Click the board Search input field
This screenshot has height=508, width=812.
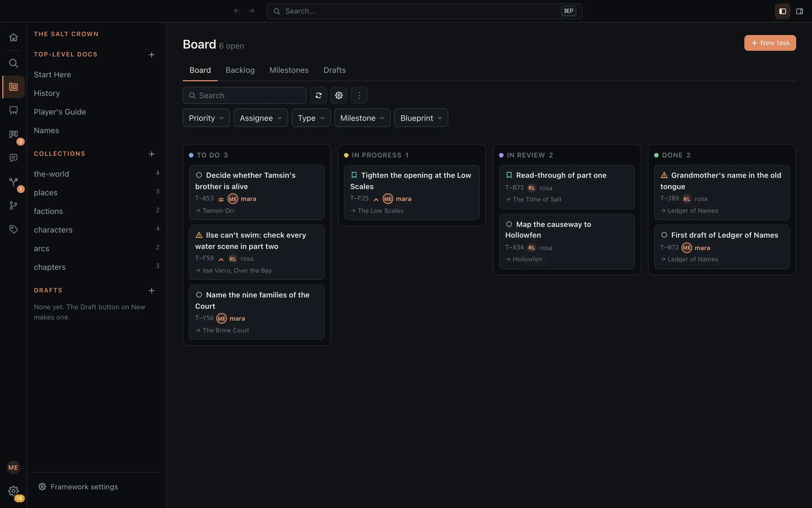pyautogui.click(x=245, y=96)
